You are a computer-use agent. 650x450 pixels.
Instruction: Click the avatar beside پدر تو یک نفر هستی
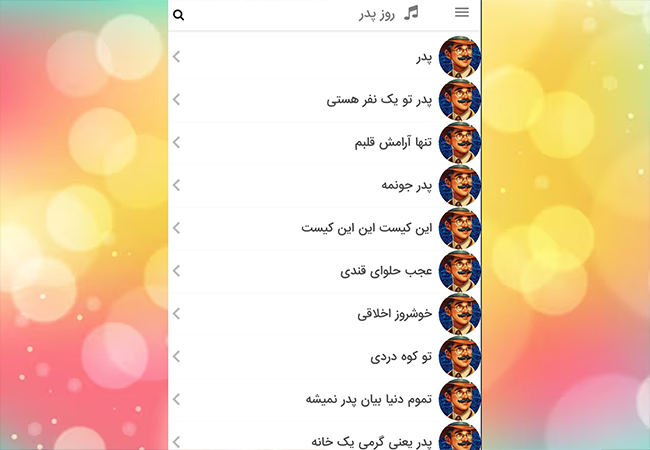click(459, 100)
